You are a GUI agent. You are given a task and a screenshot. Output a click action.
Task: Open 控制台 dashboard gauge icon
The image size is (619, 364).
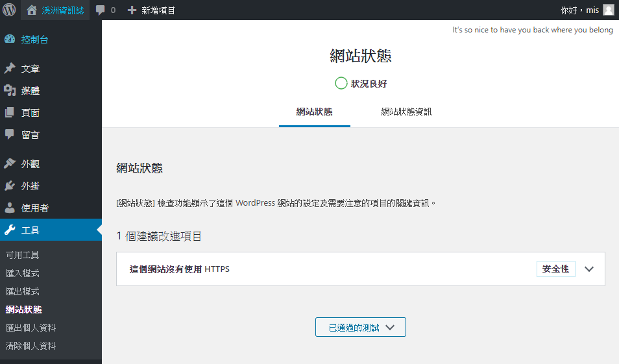coord(10,40)
